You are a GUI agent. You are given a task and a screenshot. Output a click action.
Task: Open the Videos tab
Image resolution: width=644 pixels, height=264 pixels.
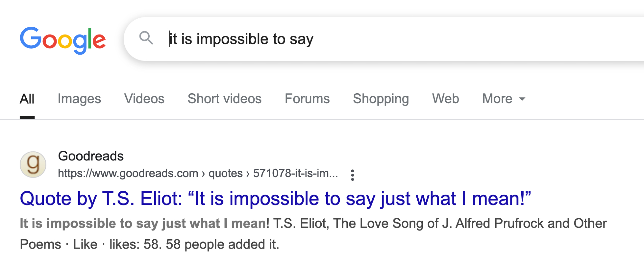click(144, 99)
